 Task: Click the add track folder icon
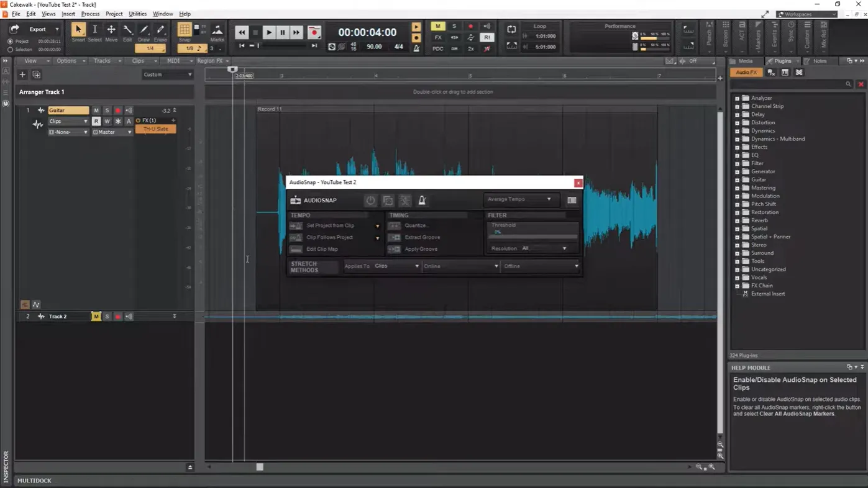(37, 75)
